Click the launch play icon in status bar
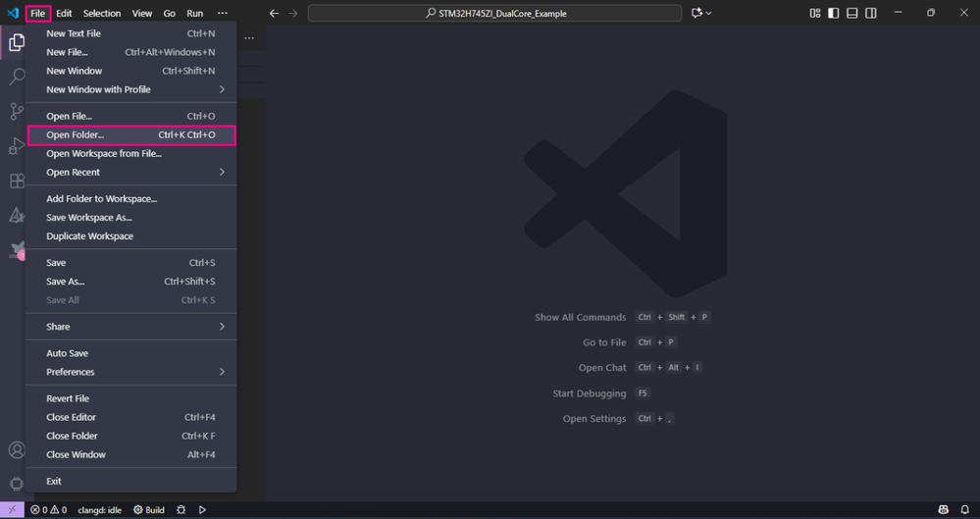This screenshot has height=519, width=980. click(x=202, y=509)
